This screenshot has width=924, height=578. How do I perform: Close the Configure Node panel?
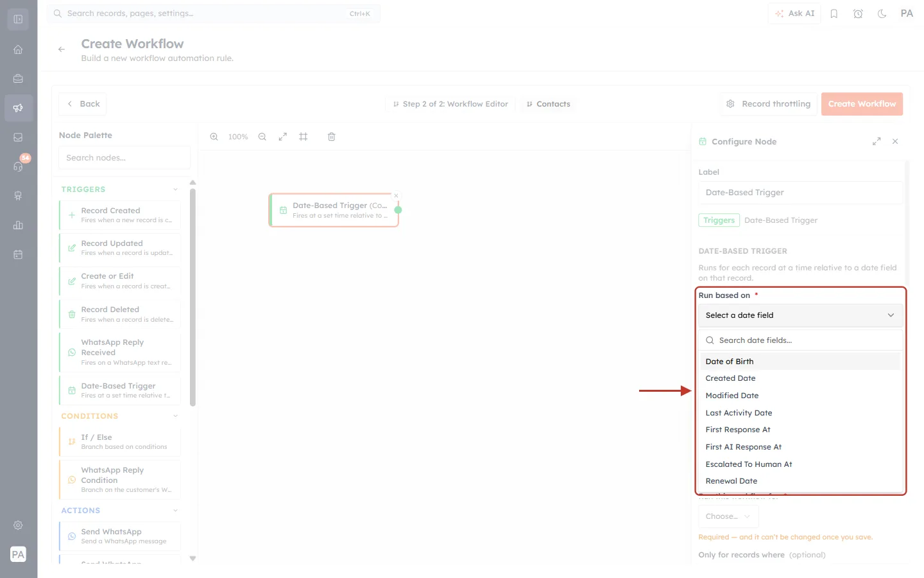895,141
